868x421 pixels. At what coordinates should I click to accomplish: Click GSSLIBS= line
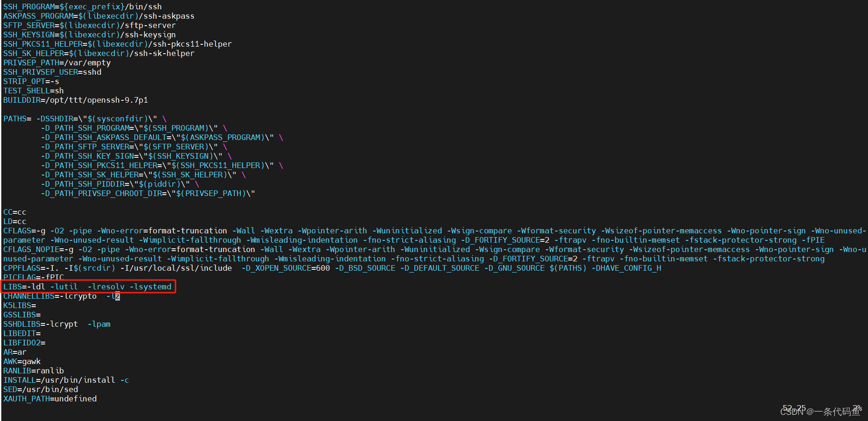tap(22, 315)
